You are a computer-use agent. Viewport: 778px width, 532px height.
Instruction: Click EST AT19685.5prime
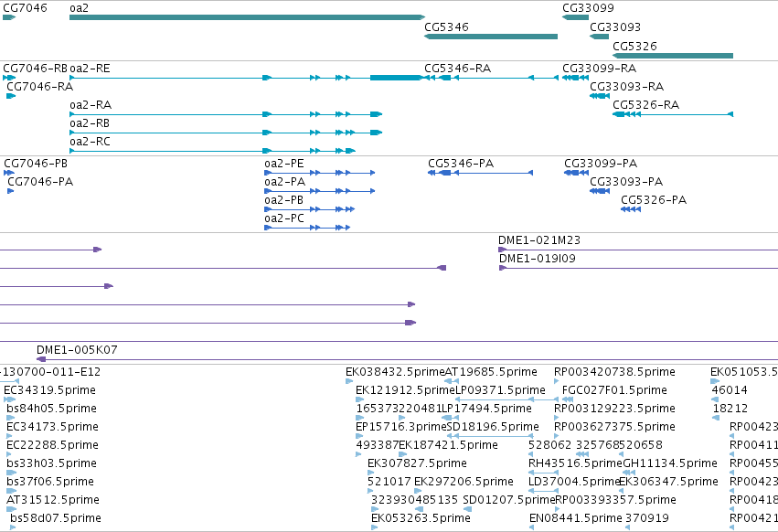pyautogui.click(x=491, y=372)
